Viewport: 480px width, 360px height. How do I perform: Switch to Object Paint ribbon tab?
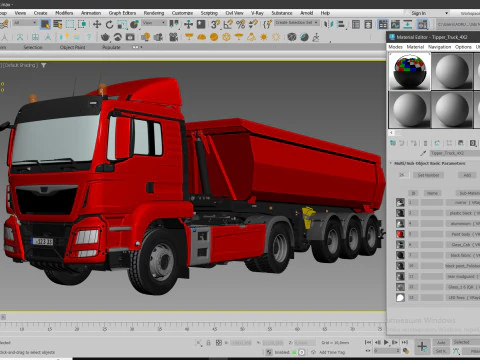tap(72, 47)
